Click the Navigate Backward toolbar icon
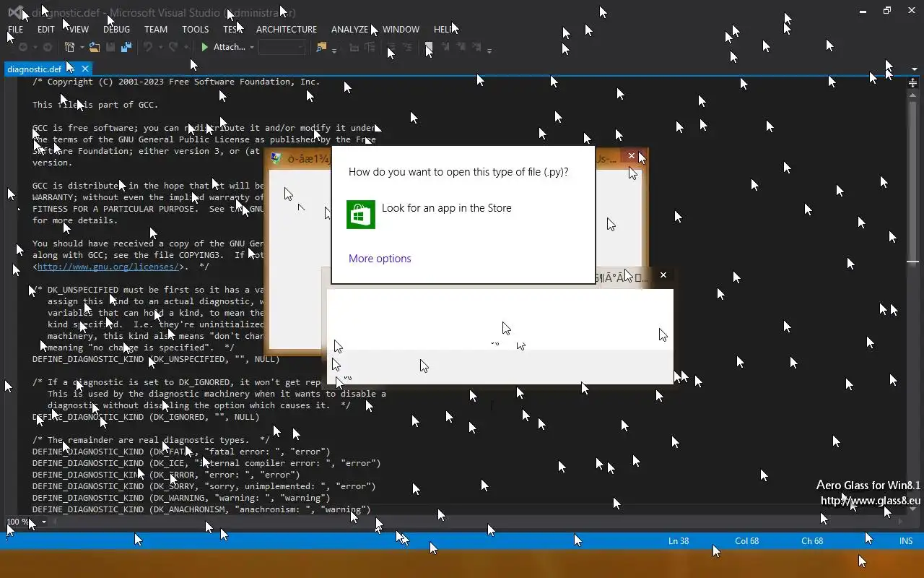924x578 pixels. 23,47
